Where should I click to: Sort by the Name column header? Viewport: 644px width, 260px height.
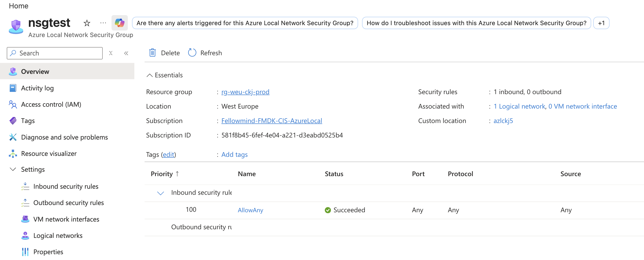pos(247,174)
